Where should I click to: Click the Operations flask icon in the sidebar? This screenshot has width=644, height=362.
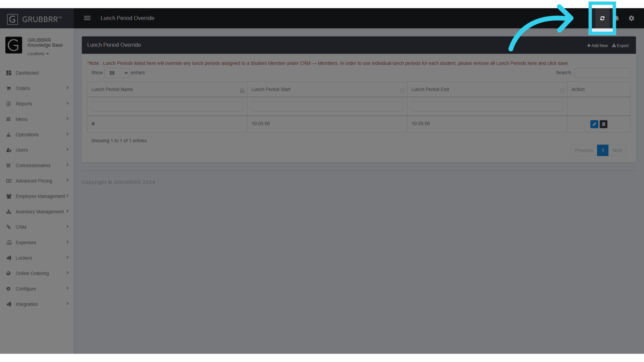(x=9, y=134)
